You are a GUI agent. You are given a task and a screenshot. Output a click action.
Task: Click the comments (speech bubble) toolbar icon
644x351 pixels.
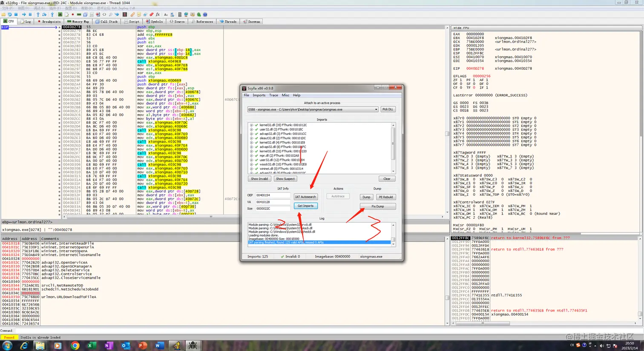(139, 14)
